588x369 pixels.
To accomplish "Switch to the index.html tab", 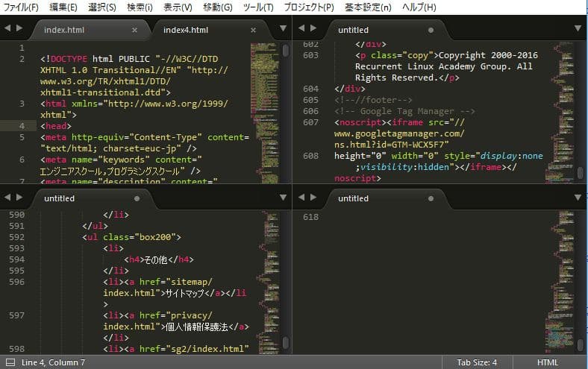I will (x=65, y=31).
